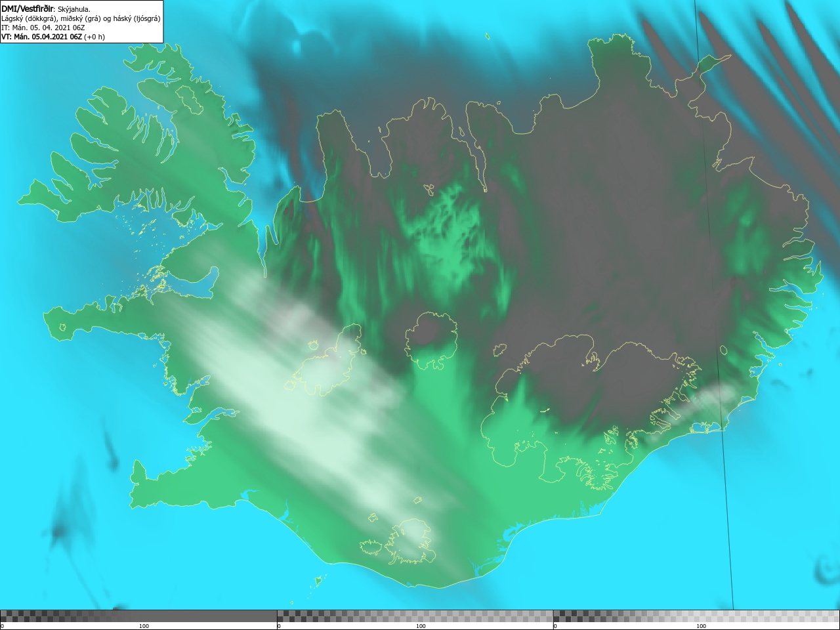840x630 pixels.
Task: Select the line "Lágský (dökkgrá), miðský (grá) og háský (ljósgrá)"
Action: [x=81, y=18]
